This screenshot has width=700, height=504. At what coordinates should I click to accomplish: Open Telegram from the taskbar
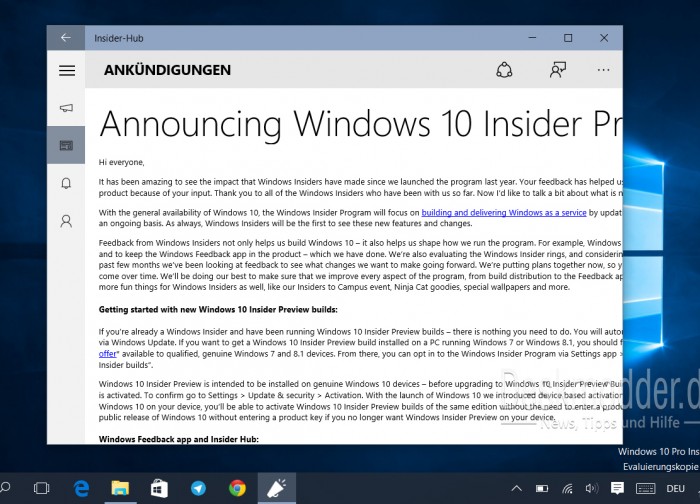pos(198,488)
